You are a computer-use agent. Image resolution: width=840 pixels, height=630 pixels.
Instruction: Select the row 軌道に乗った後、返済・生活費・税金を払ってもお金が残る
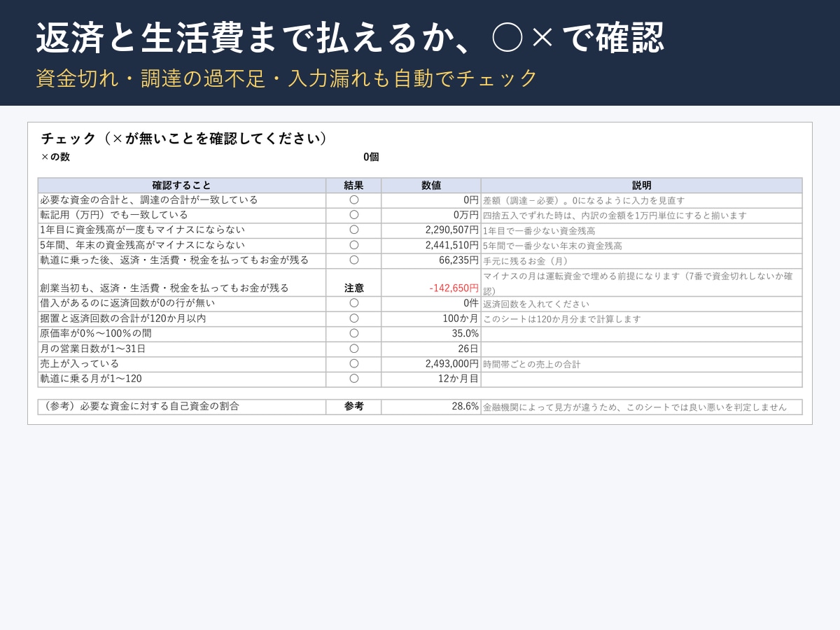click(x=420, y=260)
